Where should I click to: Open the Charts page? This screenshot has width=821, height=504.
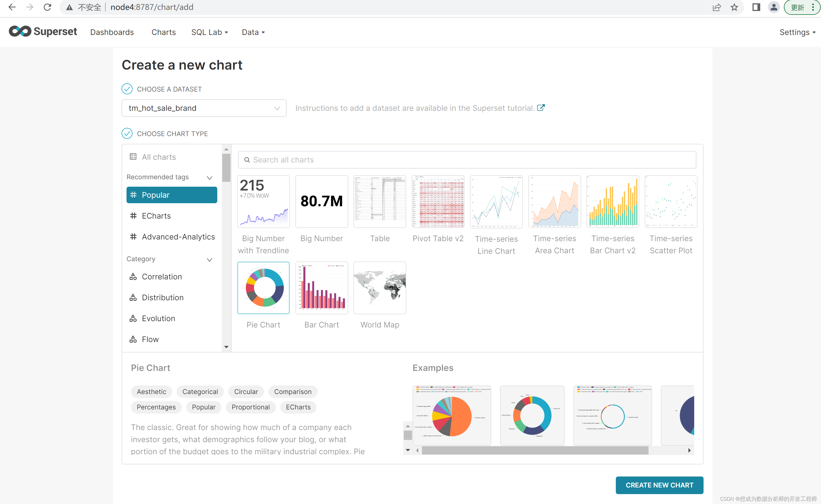[163, 32]
